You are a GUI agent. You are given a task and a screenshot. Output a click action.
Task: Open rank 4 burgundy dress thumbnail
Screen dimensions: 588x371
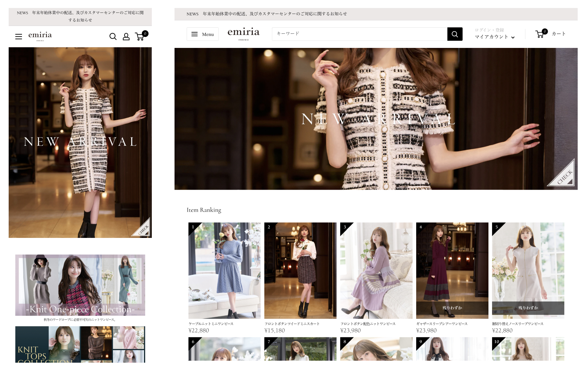coord(452,266)
